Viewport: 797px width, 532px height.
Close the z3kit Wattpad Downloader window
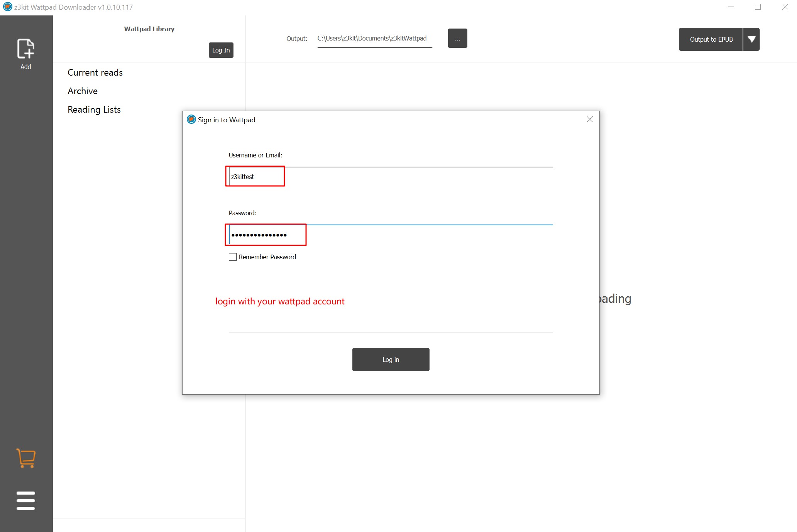tap(785, 7)
